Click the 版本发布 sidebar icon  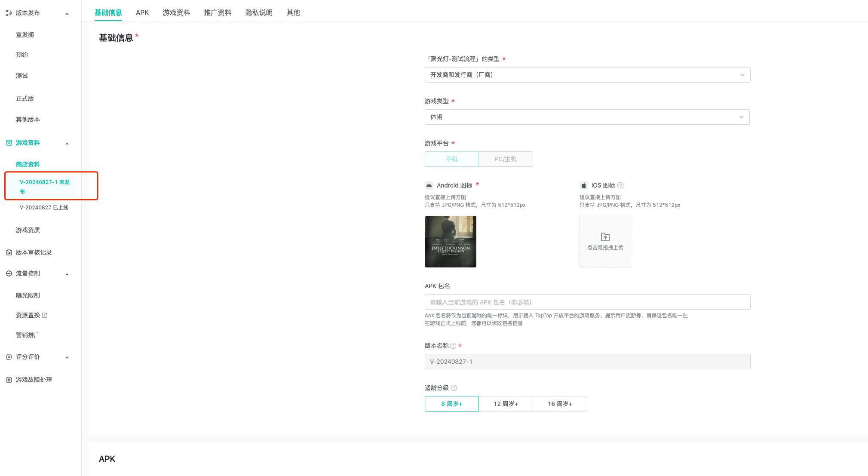pos(9,13)
